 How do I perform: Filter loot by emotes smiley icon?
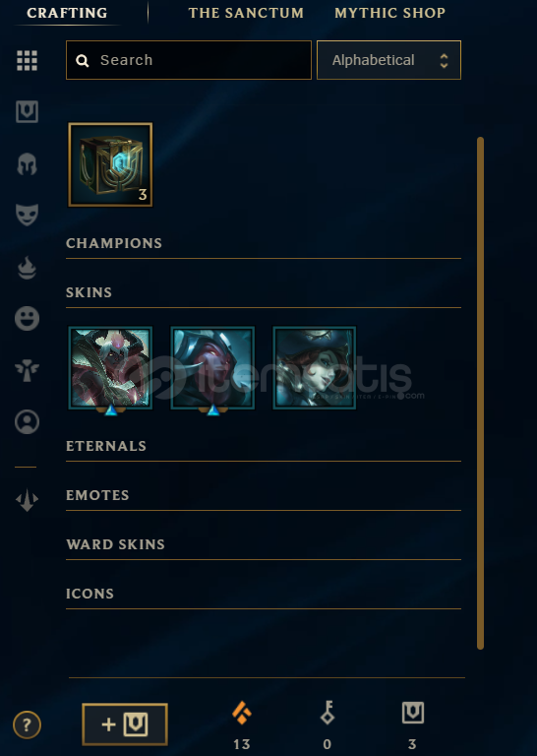[27, 319]
